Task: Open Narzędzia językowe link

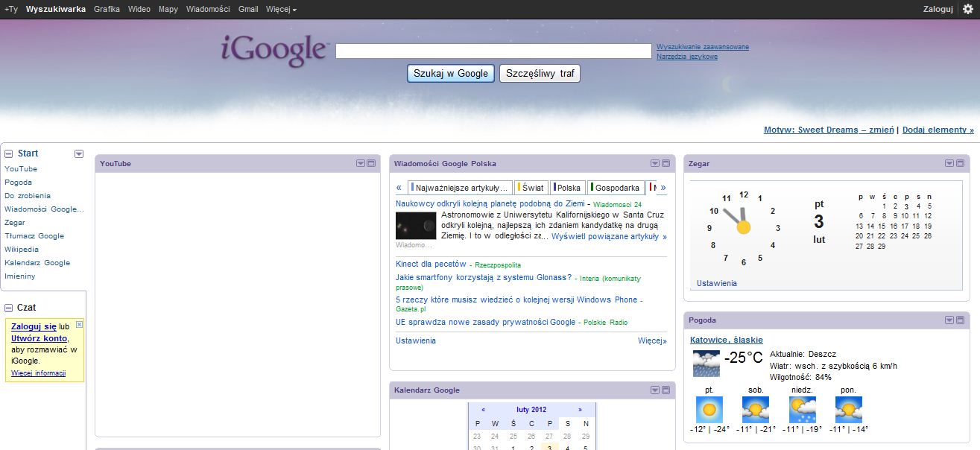Action: [687, 57]
